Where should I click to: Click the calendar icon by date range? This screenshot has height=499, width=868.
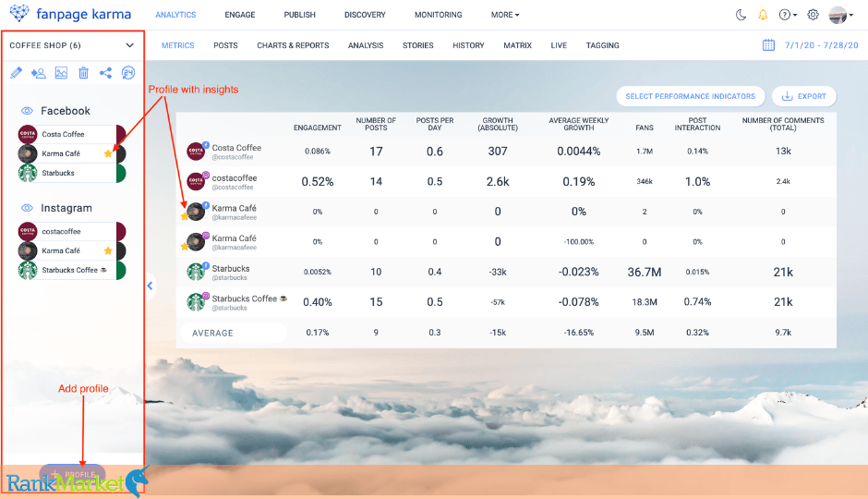click(768, 45)
